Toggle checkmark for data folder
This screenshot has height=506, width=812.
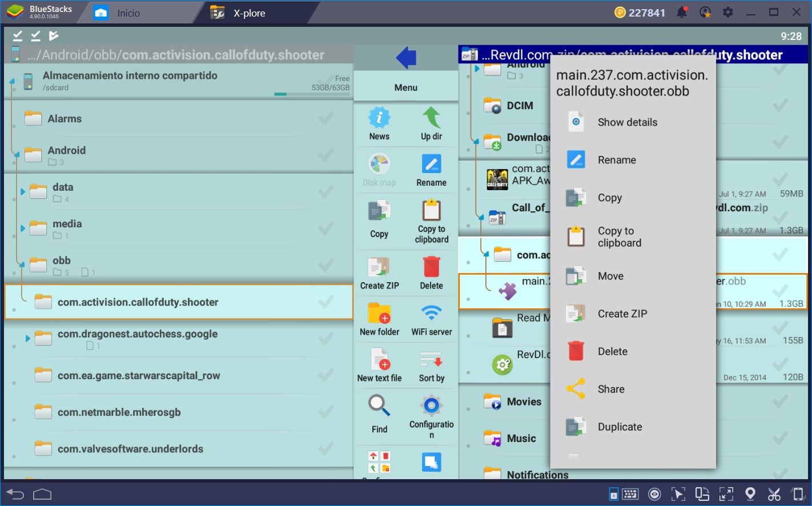[x=326, y=191]
